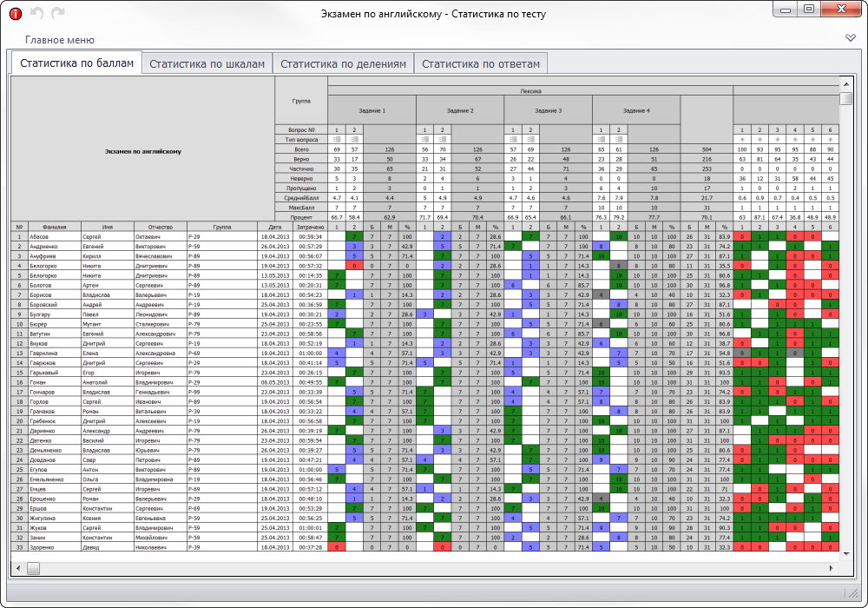This screenshot has width=868, height=608.
Task: Select the row for Абасов Сергей
Action: coord(40,236)
